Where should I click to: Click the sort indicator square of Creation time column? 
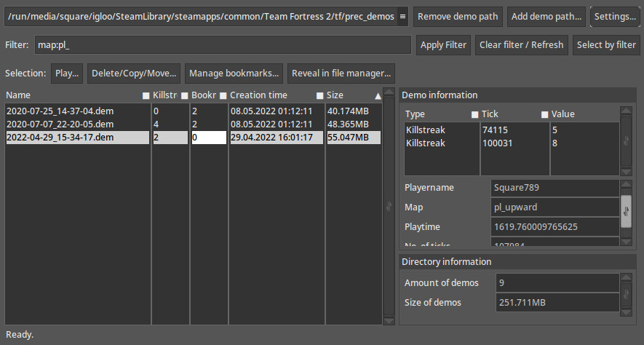pyautogui.click(x=320, y=95)
